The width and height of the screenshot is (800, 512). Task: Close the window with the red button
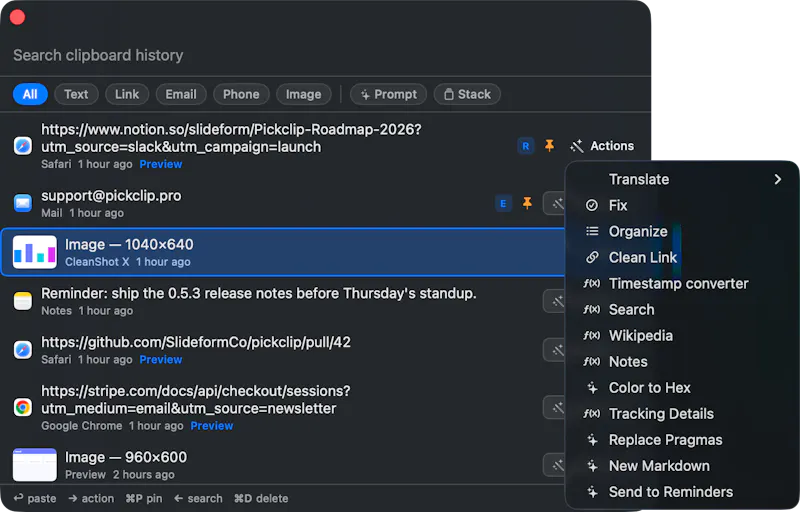[17, 17]
